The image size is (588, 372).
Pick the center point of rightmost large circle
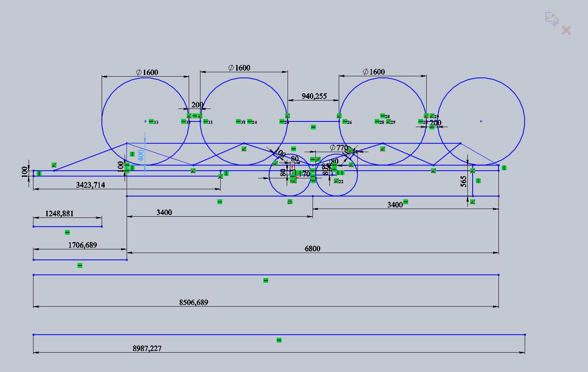tap(481, 121)
